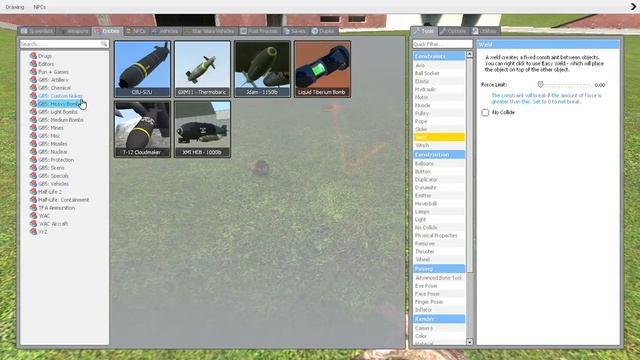Spawn the CBU-52U bomb
The image size is (640, 360).
[142, 69]
